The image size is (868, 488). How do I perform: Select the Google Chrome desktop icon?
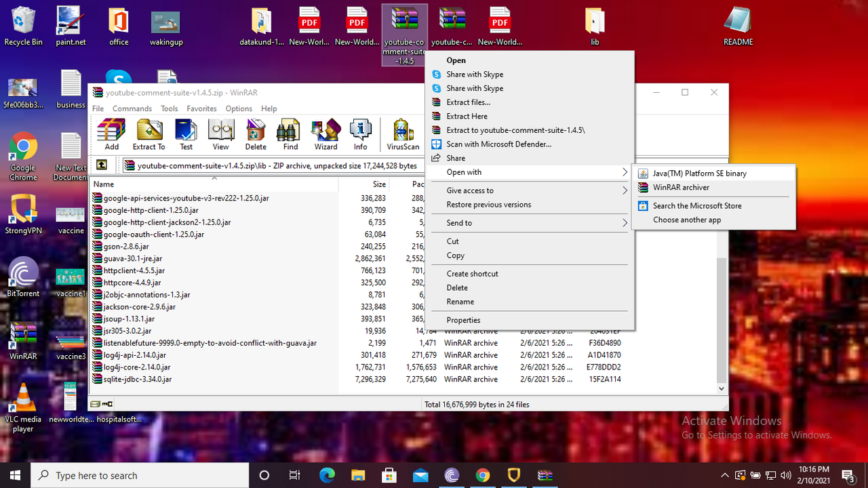tap(23, 157)
